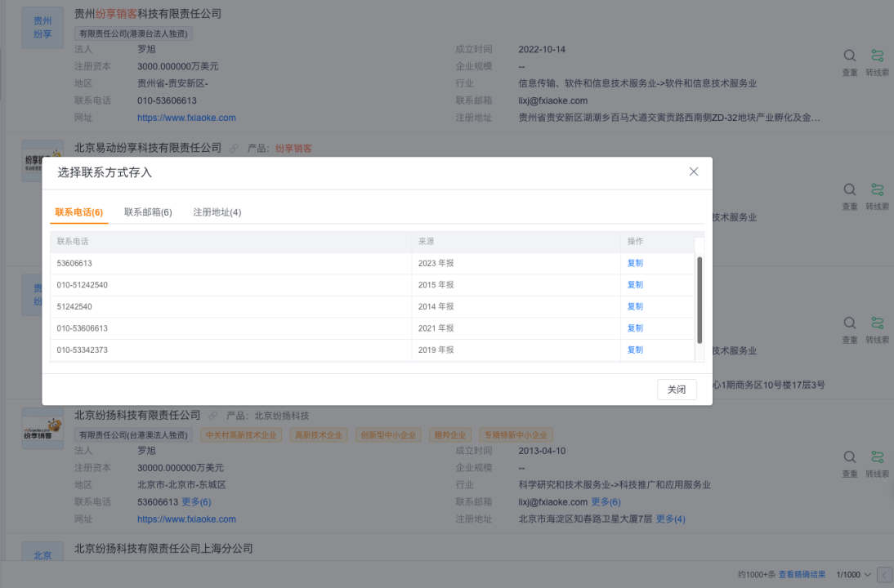Copy phone number 53606613 from 2023 年报
Viewport: 894px width, 588px height.
coord(635,263)
